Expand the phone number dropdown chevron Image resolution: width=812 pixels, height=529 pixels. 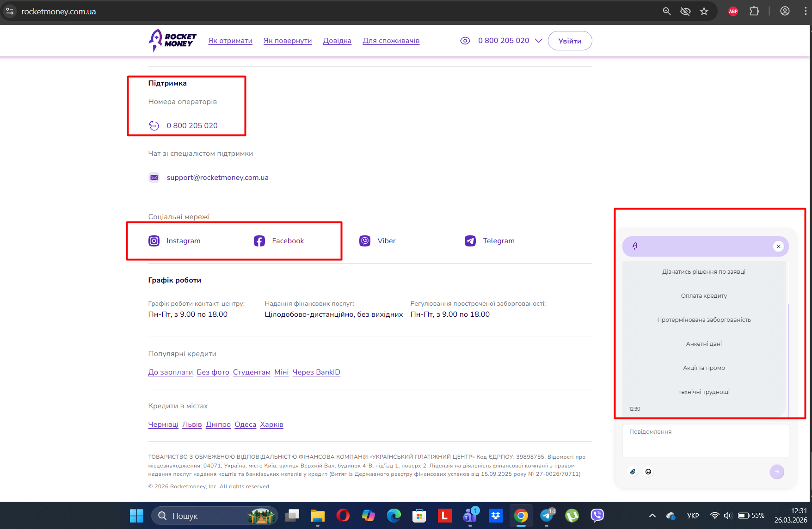point(539,41)
